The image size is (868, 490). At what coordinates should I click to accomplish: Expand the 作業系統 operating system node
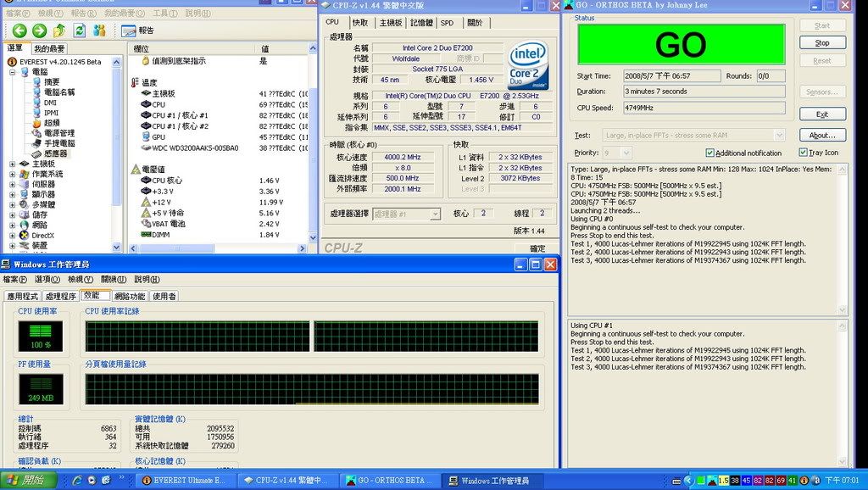click(x=12, y=175)
